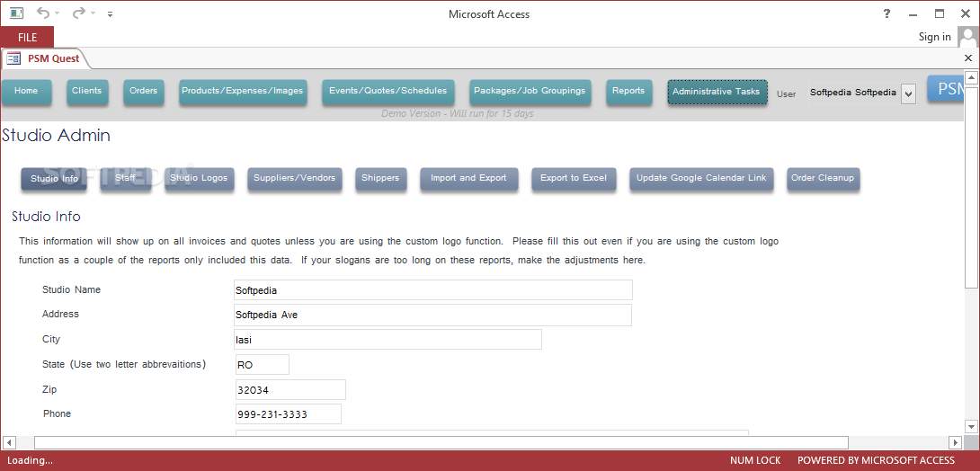Click the Phone label
This screenshot has height=471, width=980.
[57, 413]
